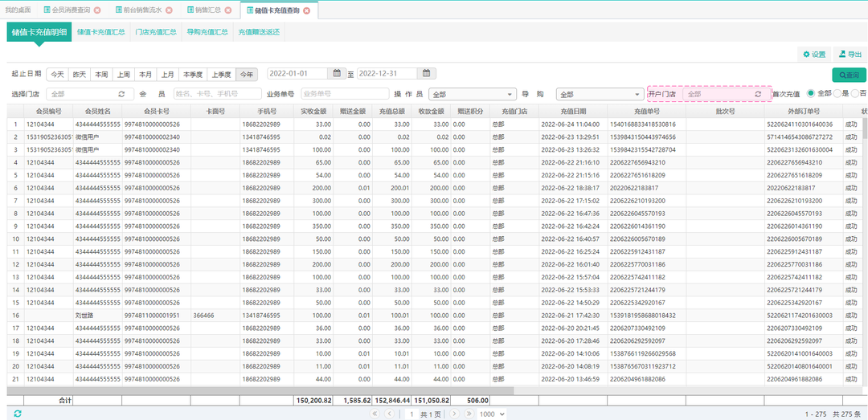Image resolution: width=868 pixels, height=420 pixels.
Task: Close the 销售汇总 tab
Action: click(228, 10)
